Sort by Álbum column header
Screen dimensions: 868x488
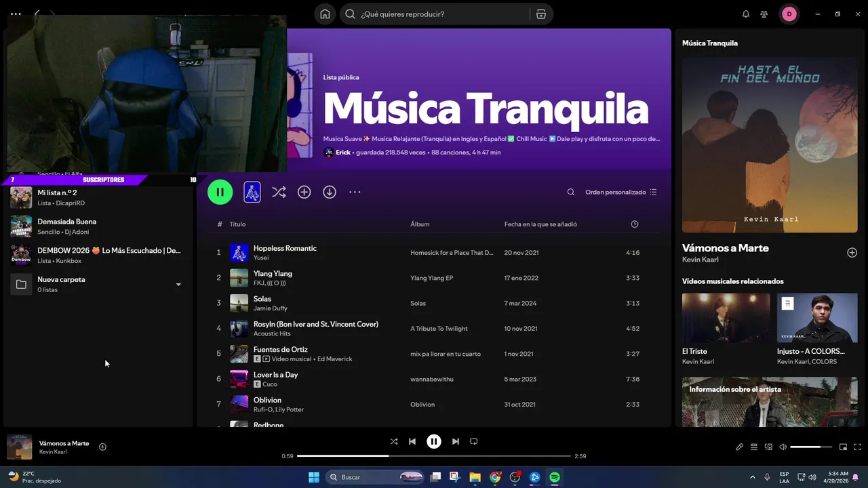pos(420,224)
